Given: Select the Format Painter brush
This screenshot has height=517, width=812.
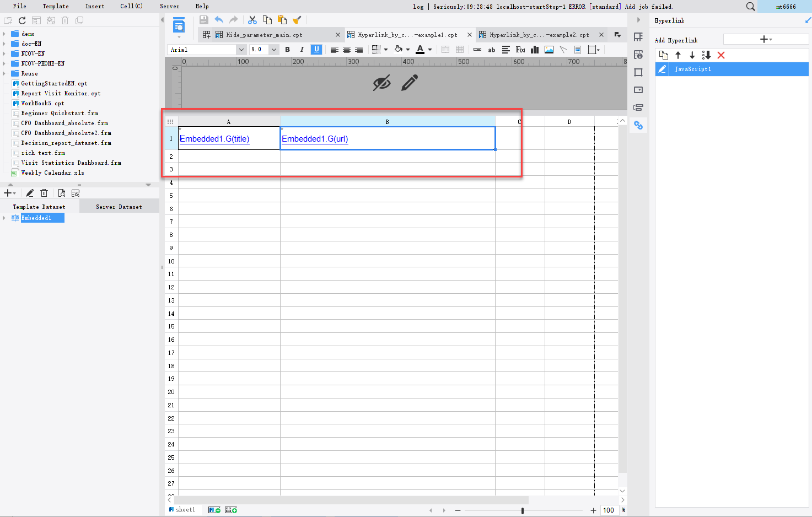Looking at the screenshot, I should pyautogui.click(x=297, y=20).
